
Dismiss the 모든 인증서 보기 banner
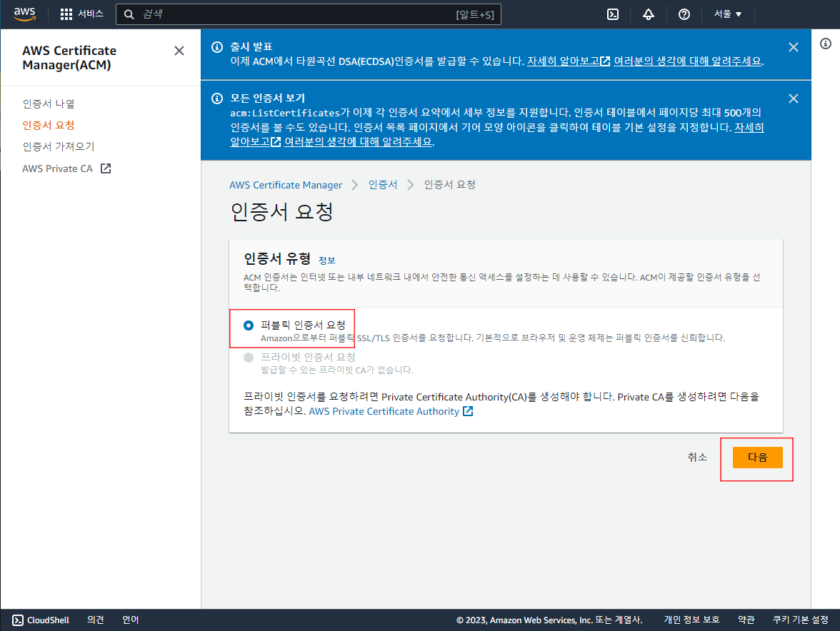point(794,99)
